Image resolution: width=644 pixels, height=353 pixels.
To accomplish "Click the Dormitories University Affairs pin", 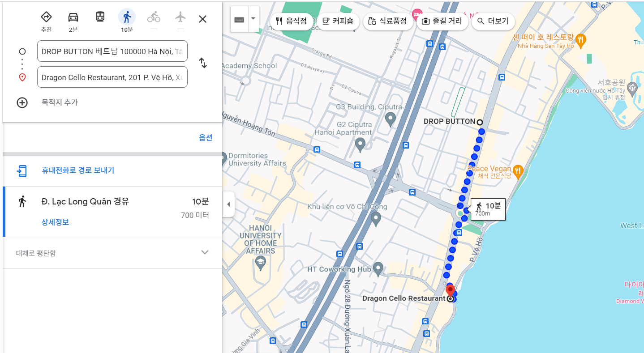I will 224,159.
